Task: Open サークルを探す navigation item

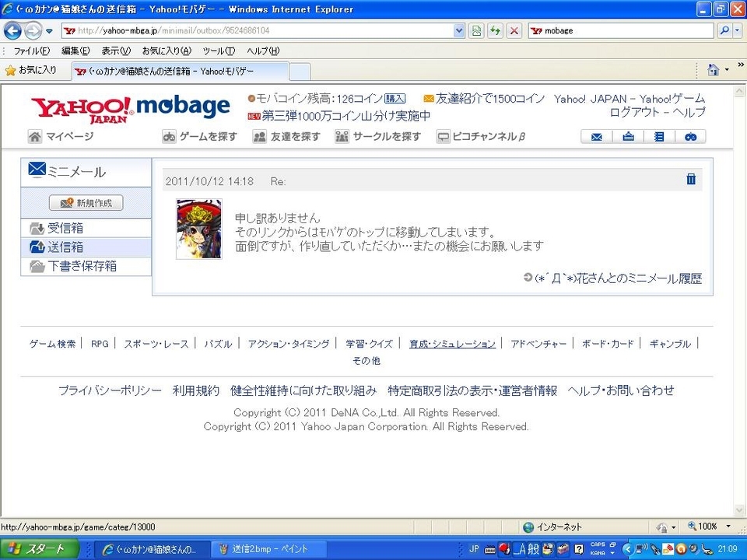Action: [x=378, y=137]
